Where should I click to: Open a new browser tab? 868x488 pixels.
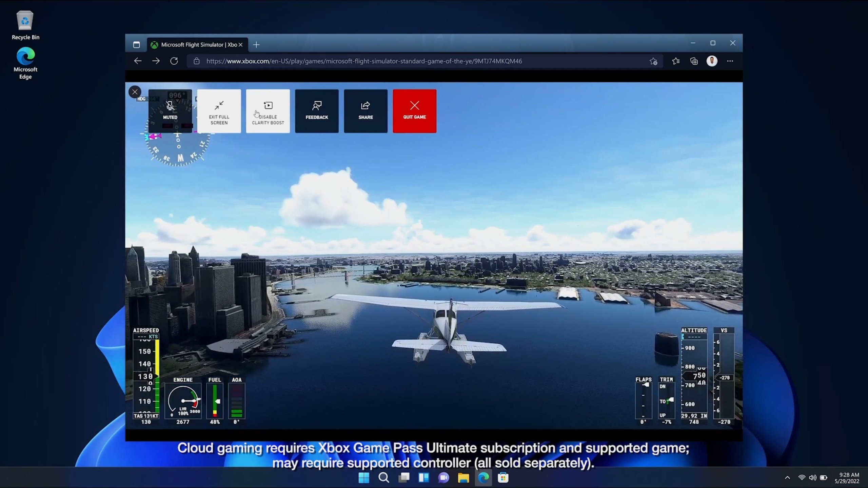pos(256,44)
